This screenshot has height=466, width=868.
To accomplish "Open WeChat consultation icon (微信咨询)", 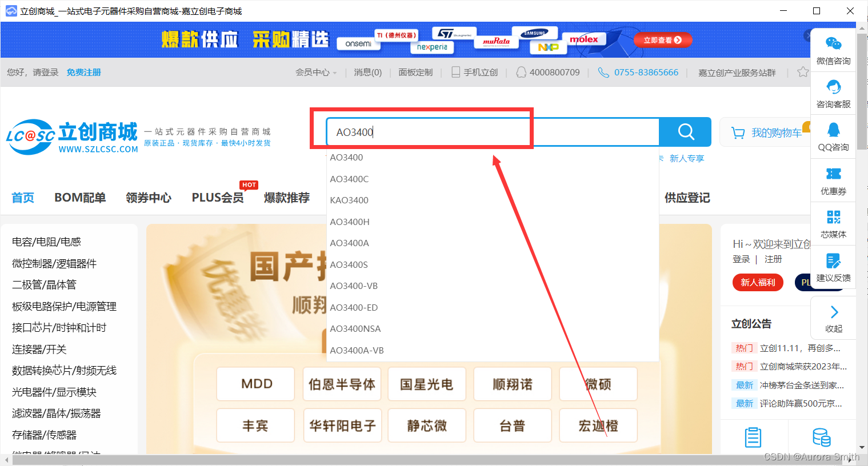I will point(833,44).
